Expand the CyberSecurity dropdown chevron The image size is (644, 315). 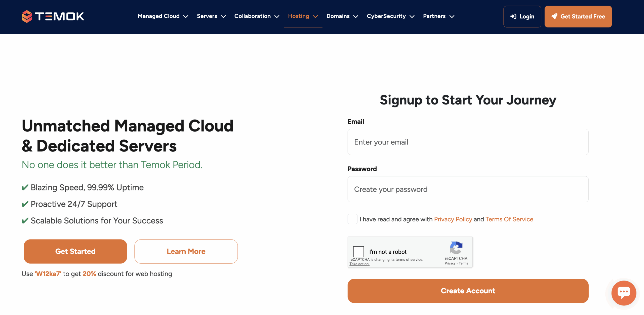(x=412, y=17)
